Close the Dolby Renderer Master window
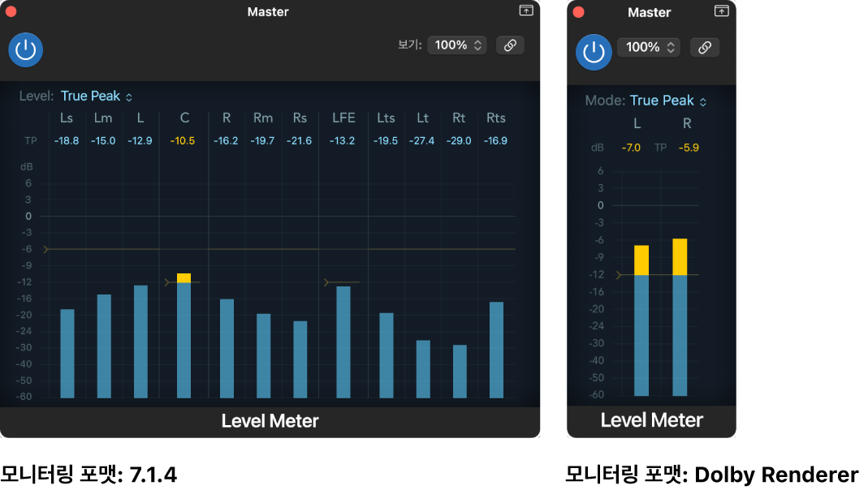This screenshot has height=490, width=868. 578,12
